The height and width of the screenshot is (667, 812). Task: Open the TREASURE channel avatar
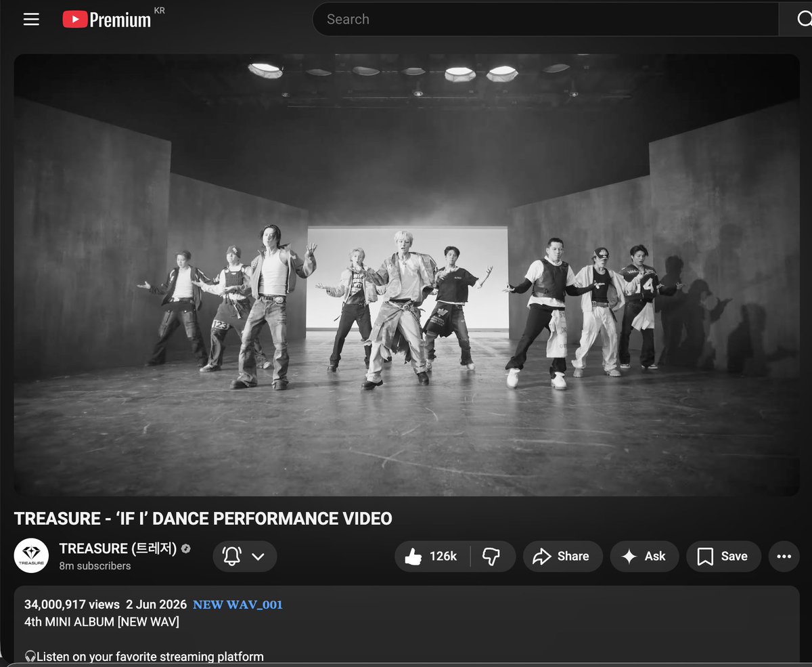click(31, 556)
